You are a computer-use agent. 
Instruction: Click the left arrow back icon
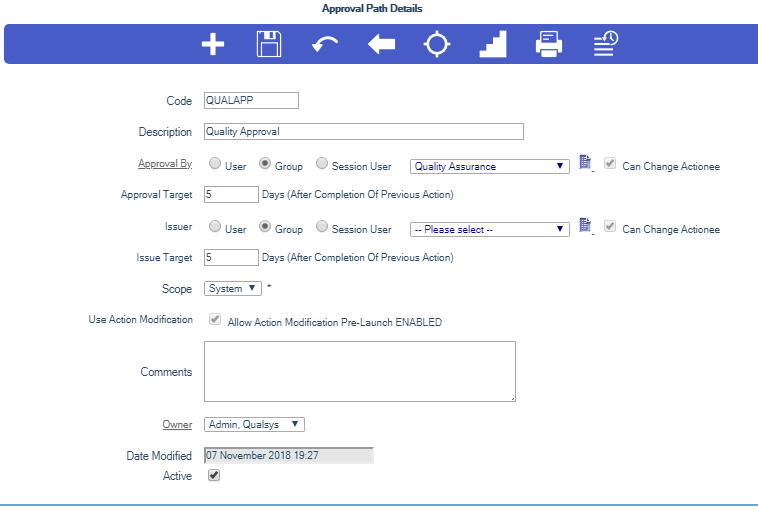(381, 45)
